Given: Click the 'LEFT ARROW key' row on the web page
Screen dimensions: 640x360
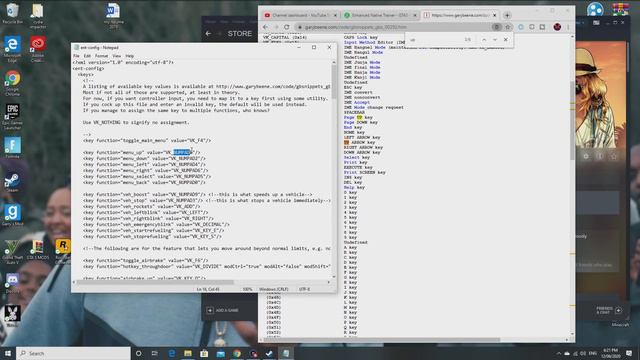Looking at the screenshot, I should pos(362,138).
